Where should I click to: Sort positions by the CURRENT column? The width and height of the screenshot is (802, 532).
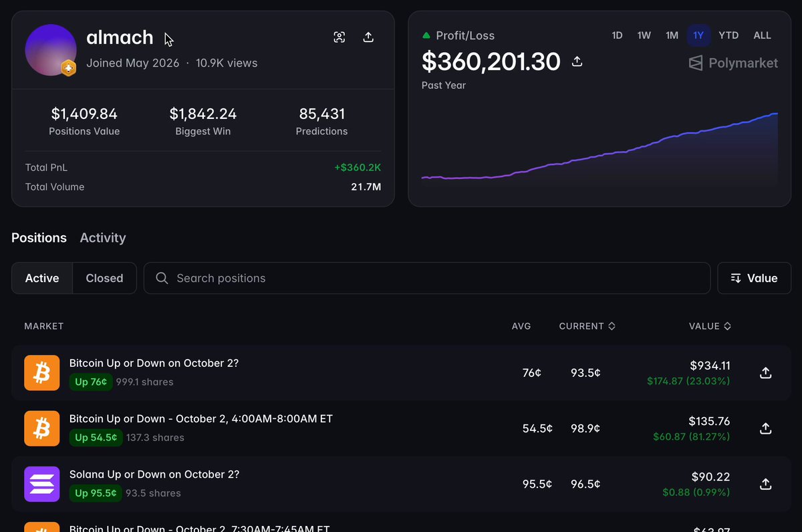click(x=587, y=326)
